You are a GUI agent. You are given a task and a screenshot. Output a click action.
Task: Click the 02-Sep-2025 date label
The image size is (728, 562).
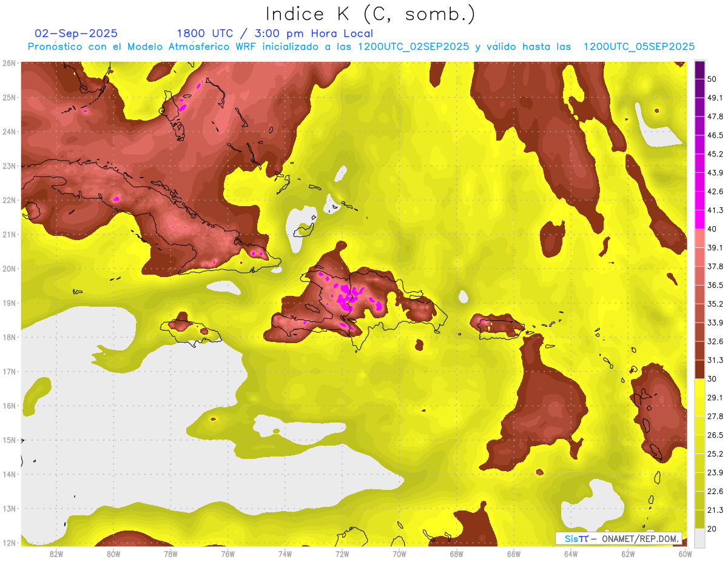(76, 33)
